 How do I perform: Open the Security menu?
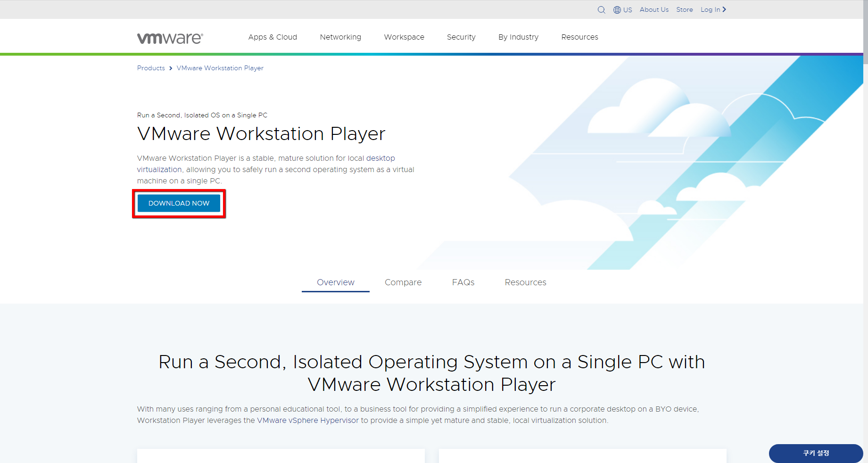tap(461, 37)
